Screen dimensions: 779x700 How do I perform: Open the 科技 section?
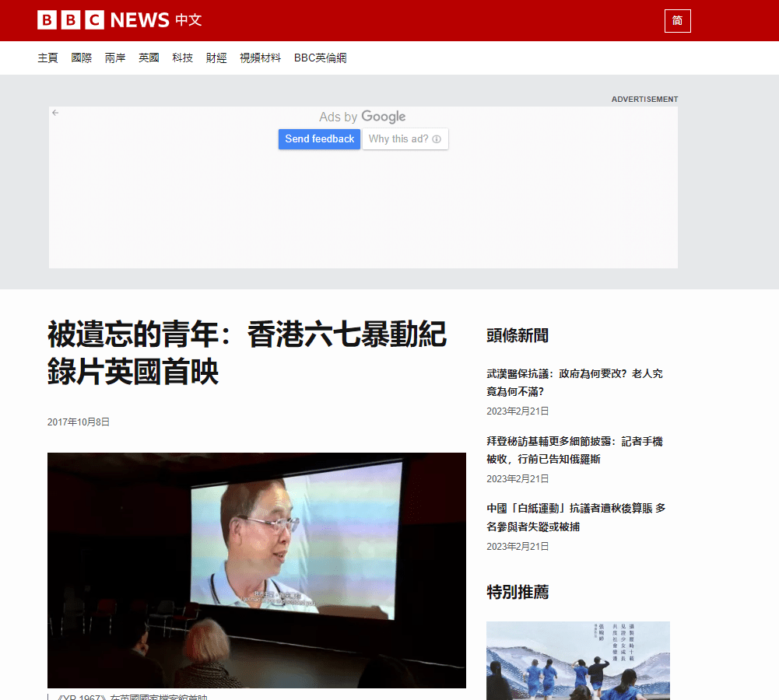tap(182, 58)
